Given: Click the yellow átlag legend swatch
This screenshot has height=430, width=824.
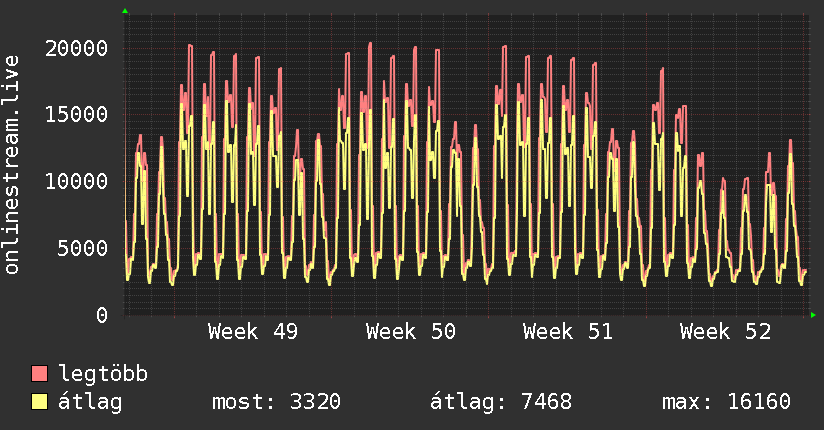Looking at the screenshot, I should click(39, 402).
